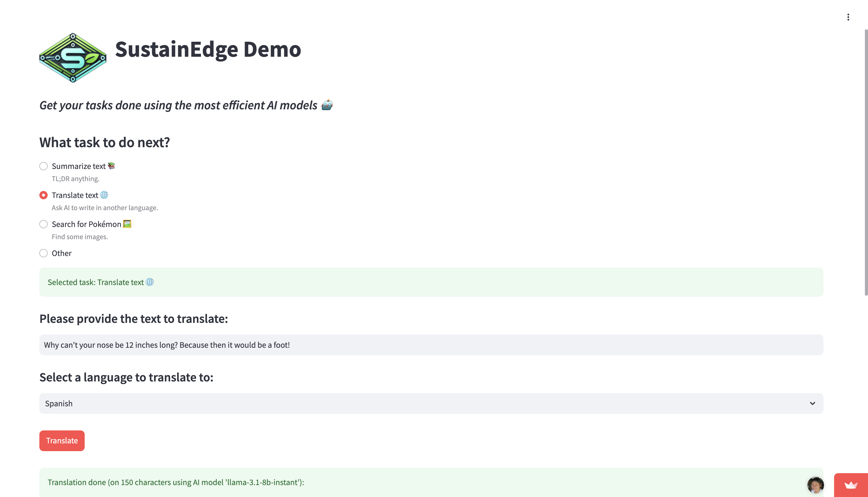This screenshot has width=868, height=497.
Task: Click the Selected task green banner
Action: coord(431,282)
